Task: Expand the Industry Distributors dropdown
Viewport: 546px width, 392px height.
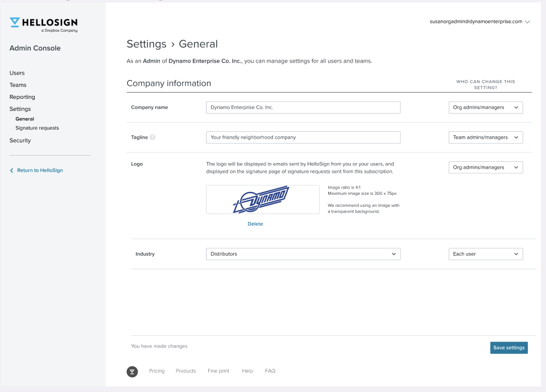Action: (303, 254)
